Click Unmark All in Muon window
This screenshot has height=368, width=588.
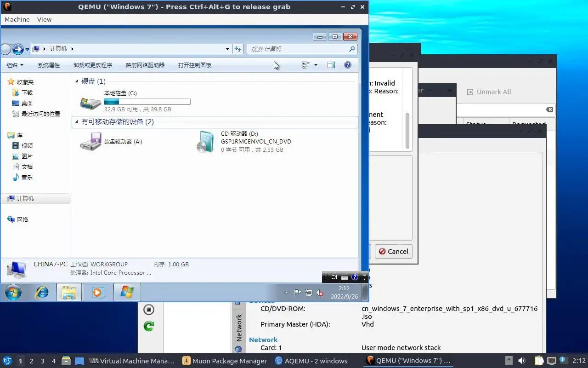[489, 92]
